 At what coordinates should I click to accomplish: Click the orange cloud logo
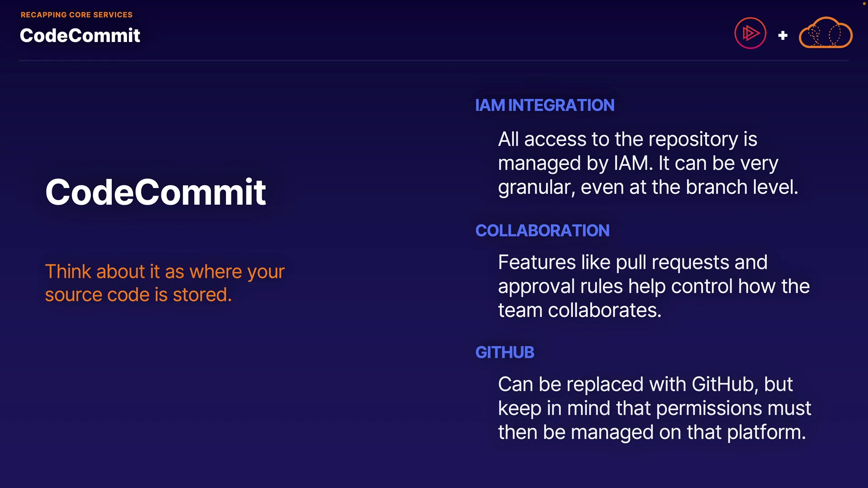[826, 33]
